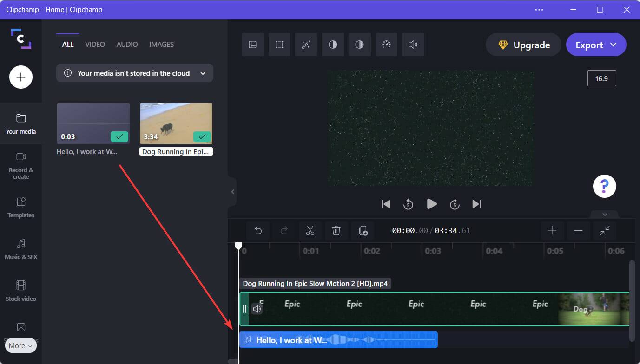The image size is (640, 364).
Task: Select the Hello audio clip thumbnail
Action: [93, 123]
